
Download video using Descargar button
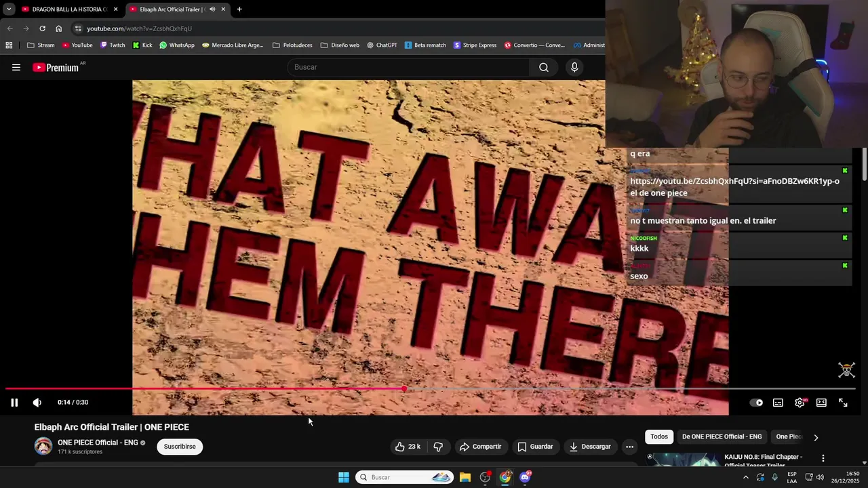point(590,447)
